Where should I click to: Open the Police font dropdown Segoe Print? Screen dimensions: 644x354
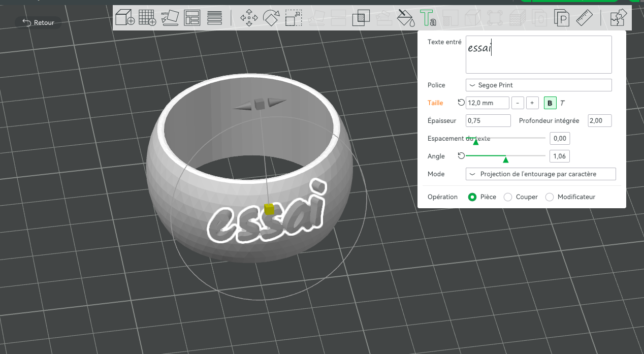click(x=538, y=85)
